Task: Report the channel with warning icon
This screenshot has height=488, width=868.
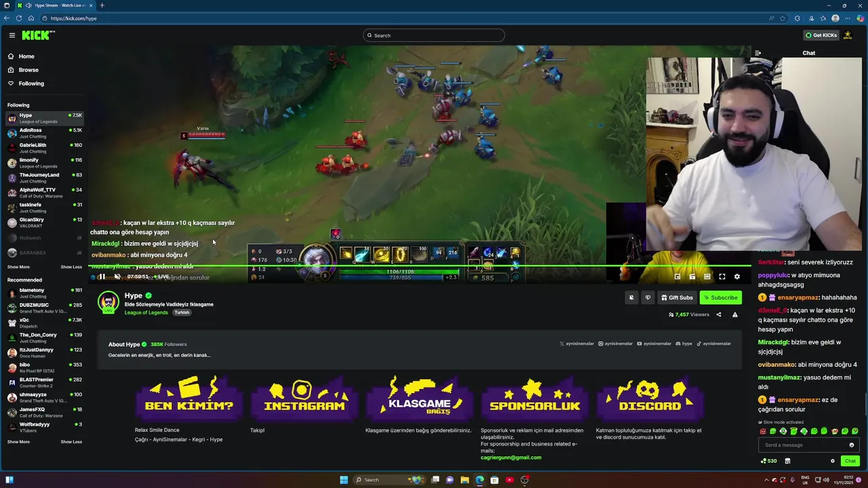Action: (734, 314)
